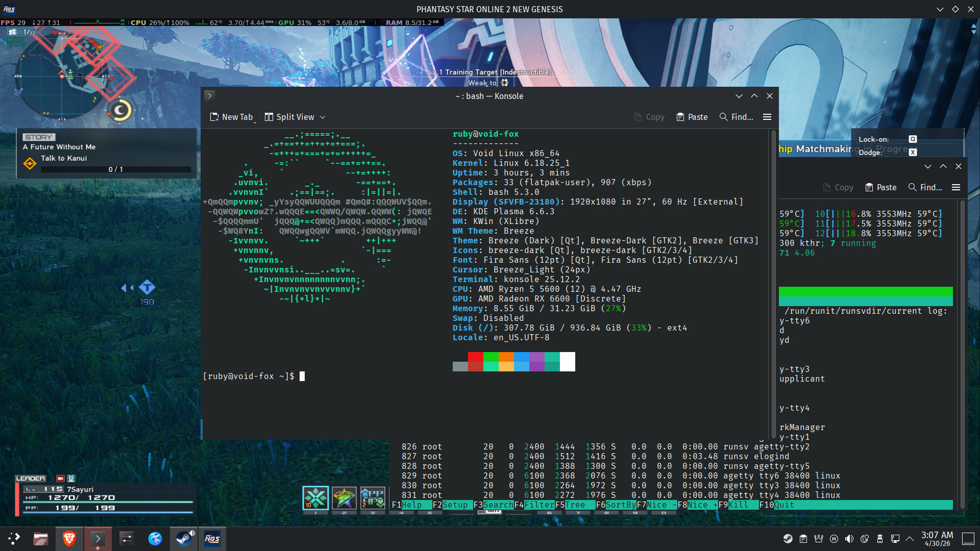Click the Steam icon in the system tray
Viewport: 980px width, 551px height.
788,539
